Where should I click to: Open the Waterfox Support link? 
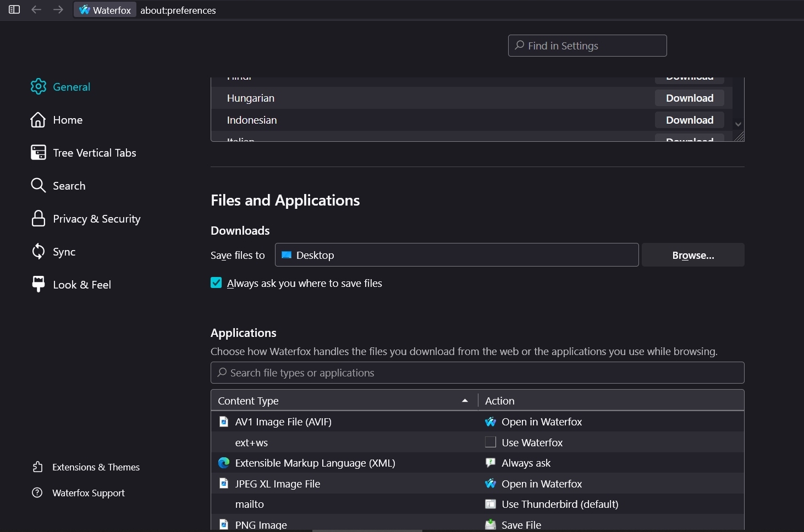[x=88, y=493]
